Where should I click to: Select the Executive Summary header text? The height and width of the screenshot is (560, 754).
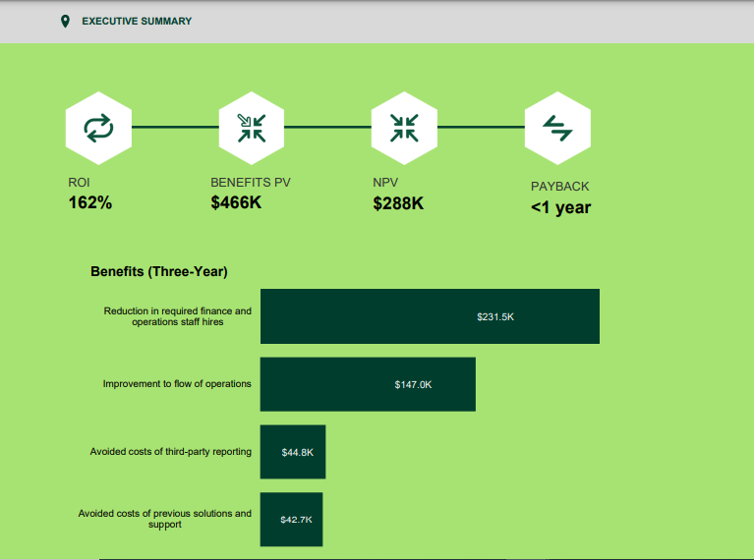pos(137,21)
